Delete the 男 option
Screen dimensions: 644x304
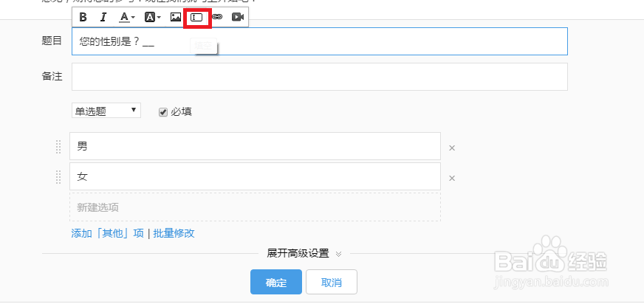(x=452, y=148)
